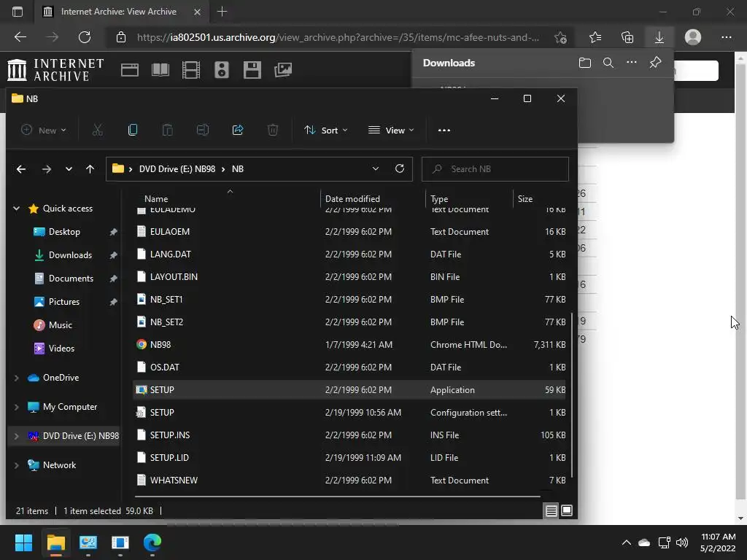Search downloads in Edge Downloads panel
Screen dimensions: 747x560
point(608,63)
